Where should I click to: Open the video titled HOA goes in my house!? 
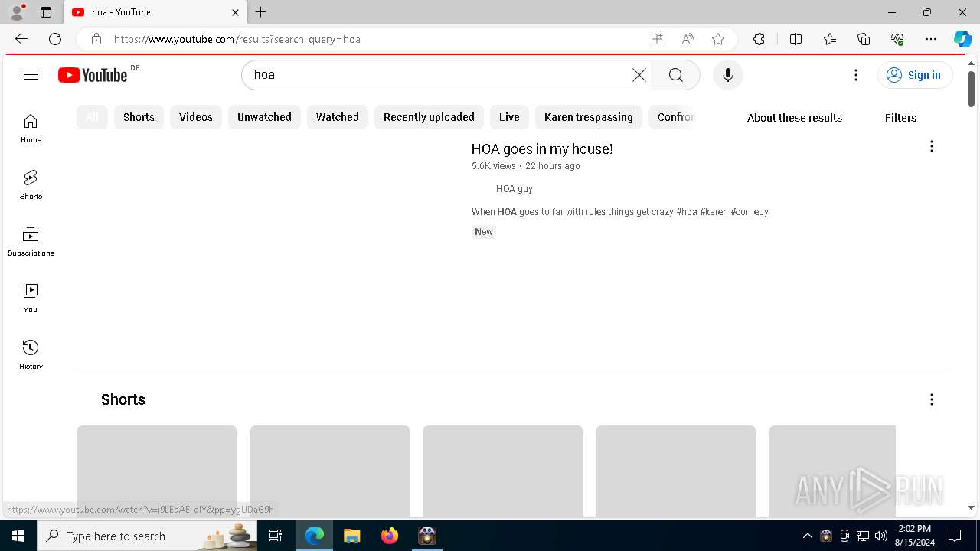(x=542, y=149)
